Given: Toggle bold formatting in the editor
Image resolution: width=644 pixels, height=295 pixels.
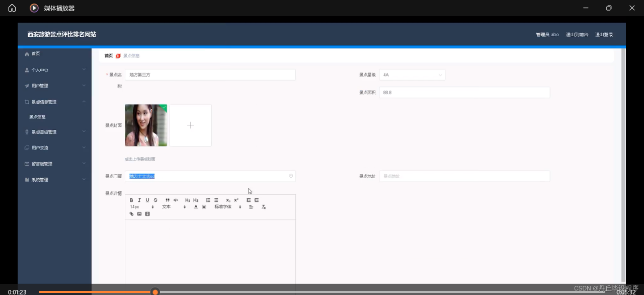Looking at the screenshot, I should [131, 200].
